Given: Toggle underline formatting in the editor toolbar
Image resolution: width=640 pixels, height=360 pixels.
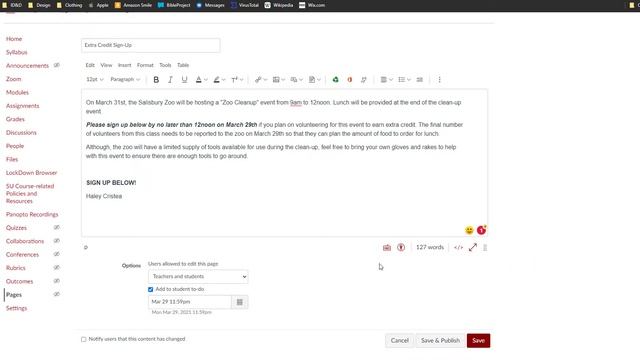Looking at the screenshot, I should (x=184, y=80).
